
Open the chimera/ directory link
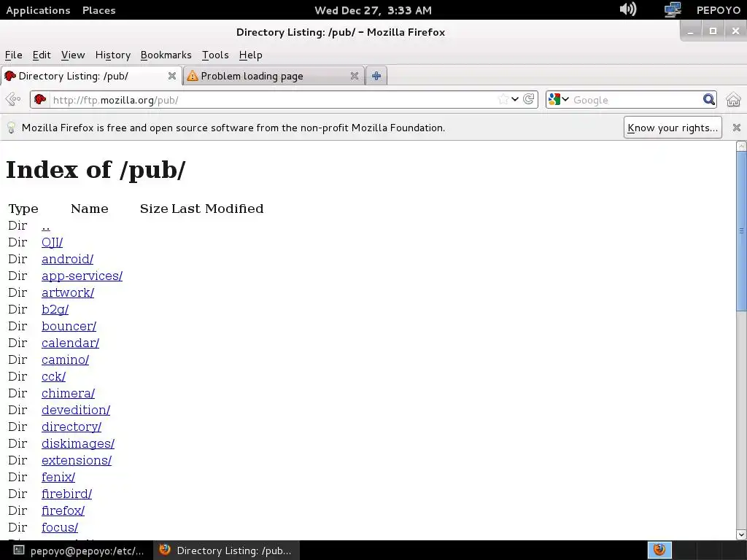pos(68,393)
